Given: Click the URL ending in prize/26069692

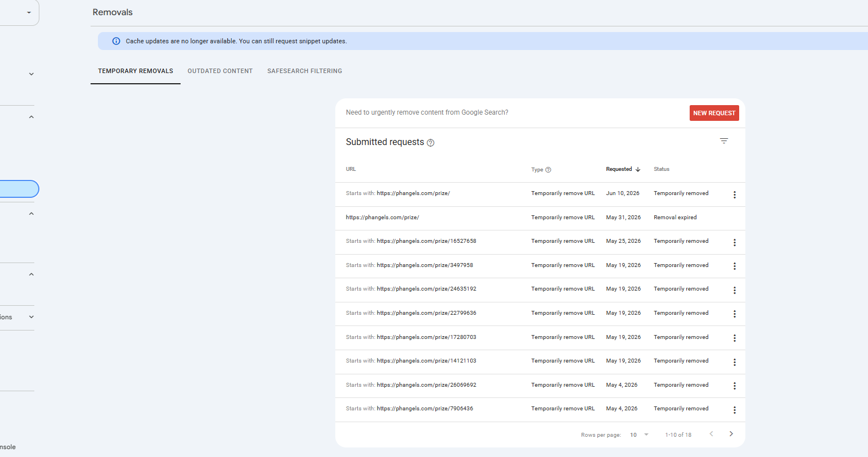Looking at the screenshot, I should click(426, 385).
